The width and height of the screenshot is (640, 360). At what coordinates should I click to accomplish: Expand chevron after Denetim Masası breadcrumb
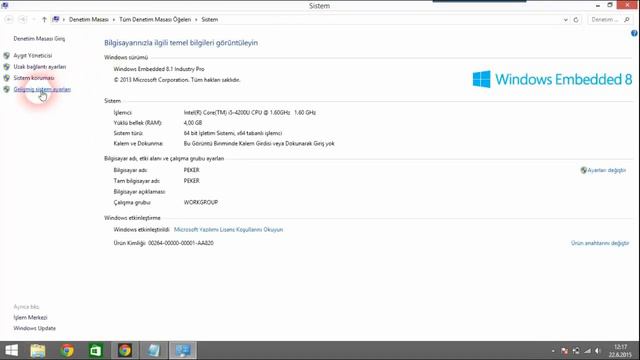[114, 20]
